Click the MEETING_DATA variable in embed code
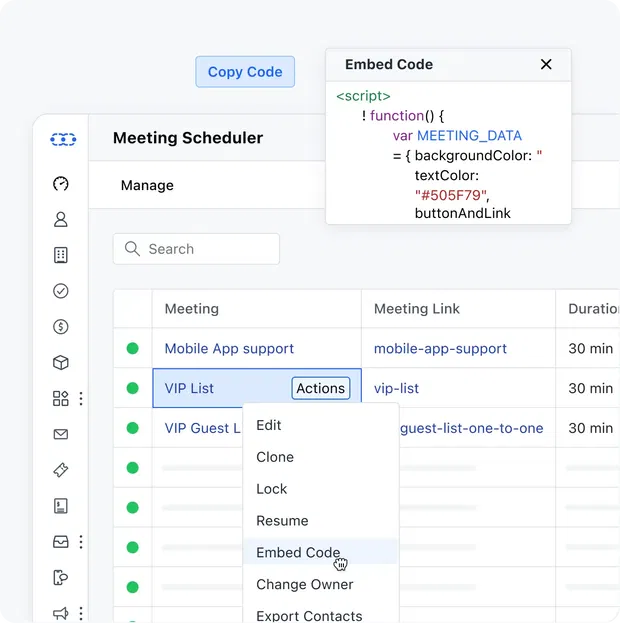The width and height of the screenshot is (620, 623). tap(469, 135)
